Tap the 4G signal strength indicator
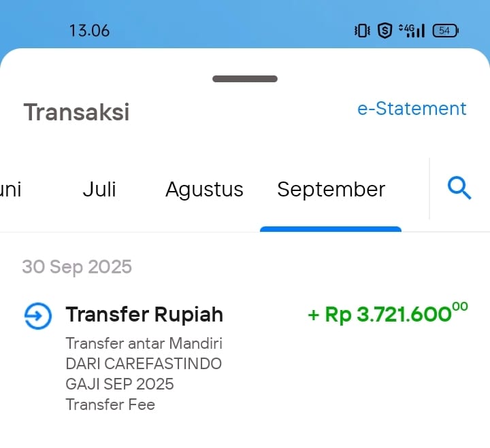The height and width of the screenshot is (448, 490). pos(412,31)
